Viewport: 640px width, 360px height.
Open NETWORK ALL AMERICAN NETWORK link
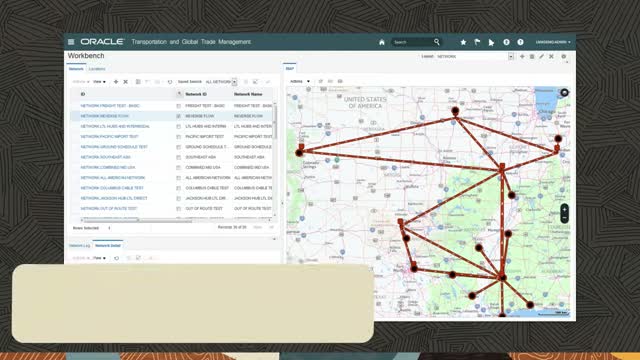tap(113, 178)
